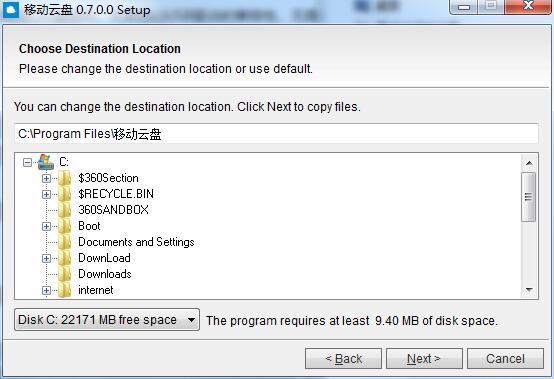Click the Cancel button
The image size is (554, 379).
point(505,359)
